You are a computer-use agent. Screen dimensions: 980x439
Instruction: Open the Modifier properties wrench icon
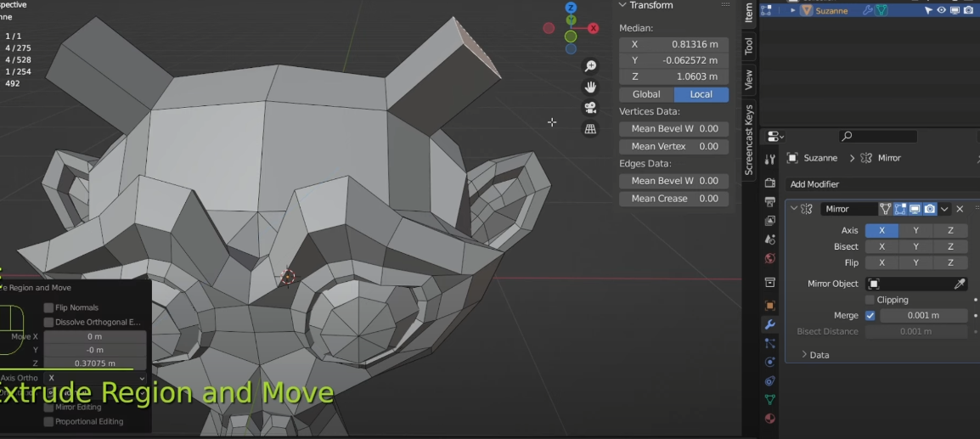click(x=770, y=324)
